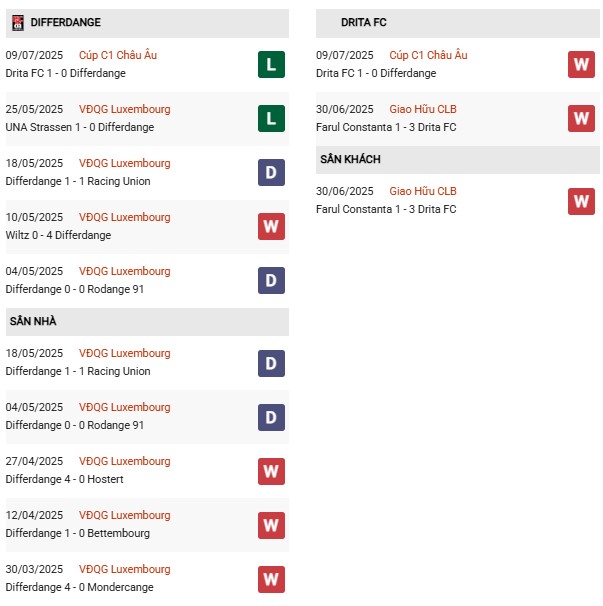Screen dimensions: 603x606
Task: Click the W badge in Drita FC's Sân Khách section
Action: (581, 201)
